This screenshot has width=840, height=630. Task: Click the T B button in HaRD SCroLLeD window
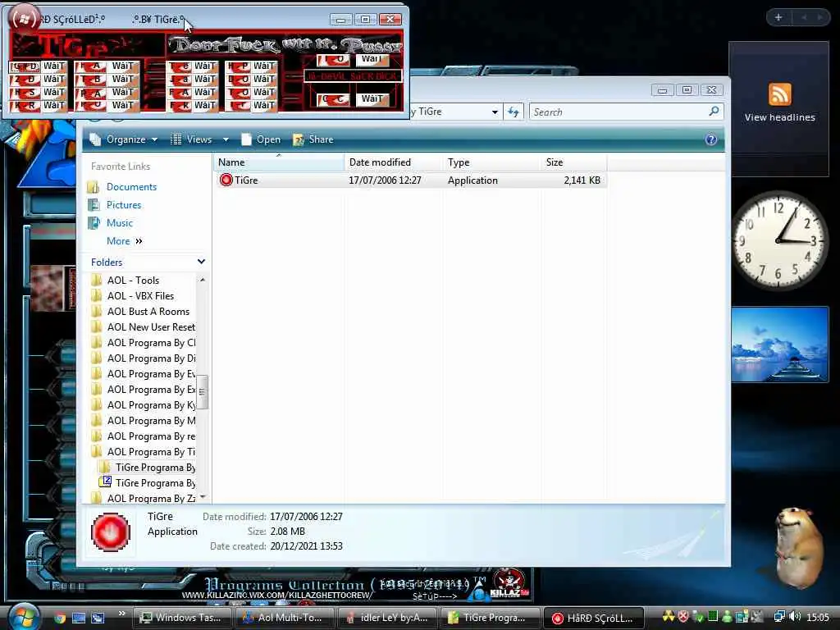pyautogui.click(x=90, y=80)
